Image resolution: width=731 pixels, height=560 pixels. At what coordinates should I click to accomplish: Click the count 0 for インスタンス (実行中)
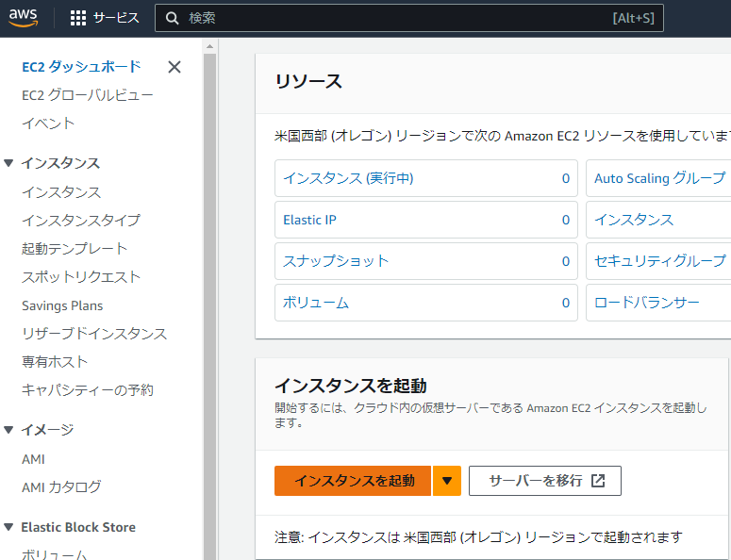coord(566,178)
